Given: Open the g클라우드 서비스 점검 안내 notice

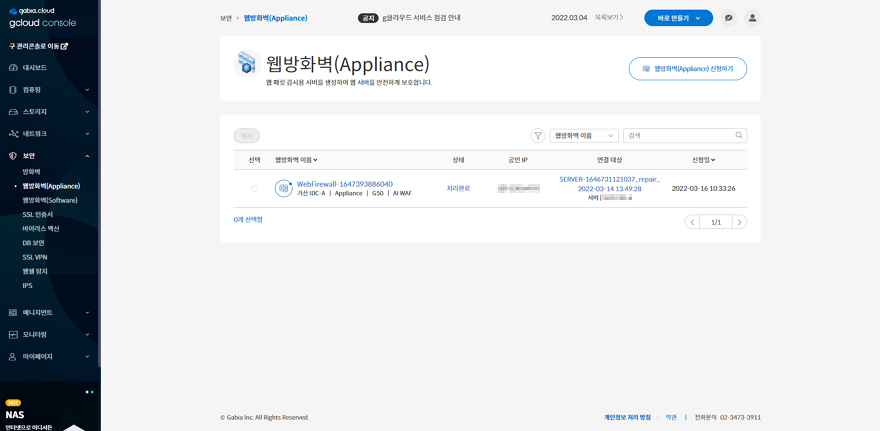Looking at the screenshot, I should (421, 18).
